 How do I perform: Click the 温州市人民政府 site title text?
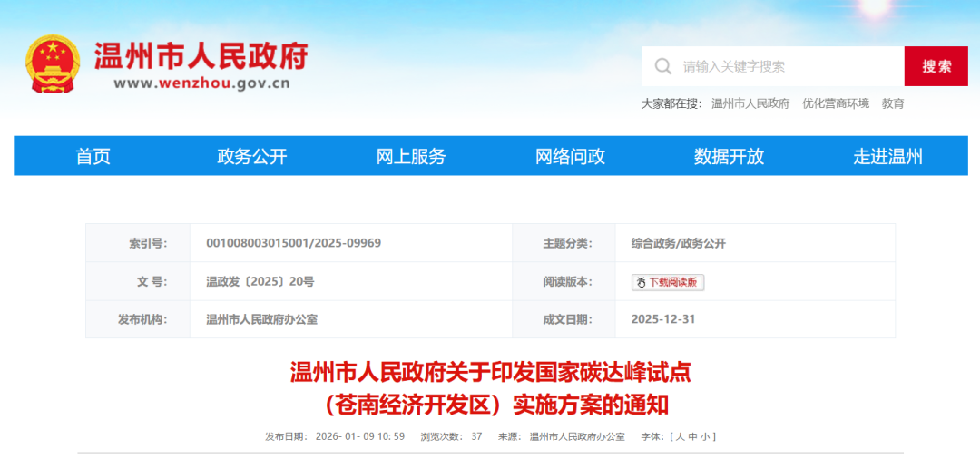point(201,56)
